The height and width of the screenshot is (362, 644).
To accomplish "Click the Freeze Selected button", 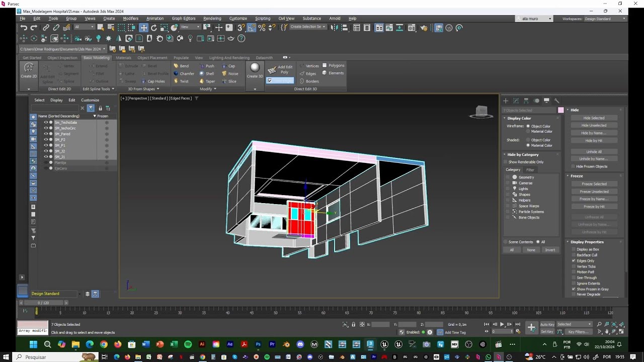I will coord(594,184).
